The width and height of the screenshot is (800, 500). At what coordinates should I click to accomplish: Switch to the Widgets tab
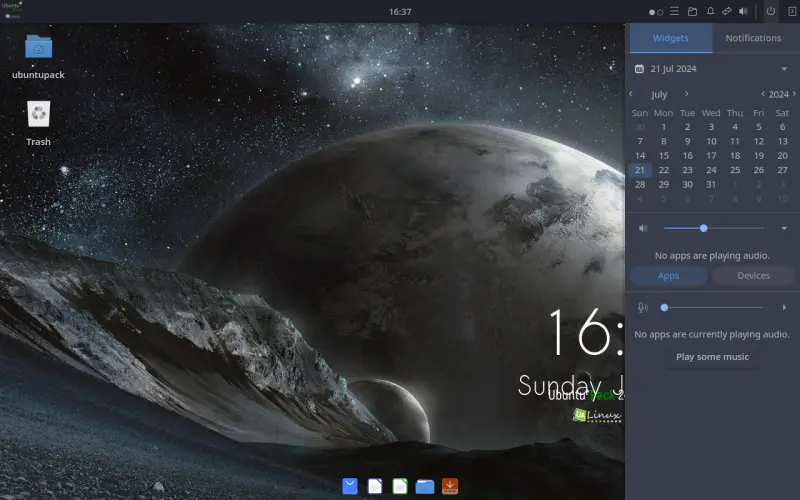[x=671, y=38]
